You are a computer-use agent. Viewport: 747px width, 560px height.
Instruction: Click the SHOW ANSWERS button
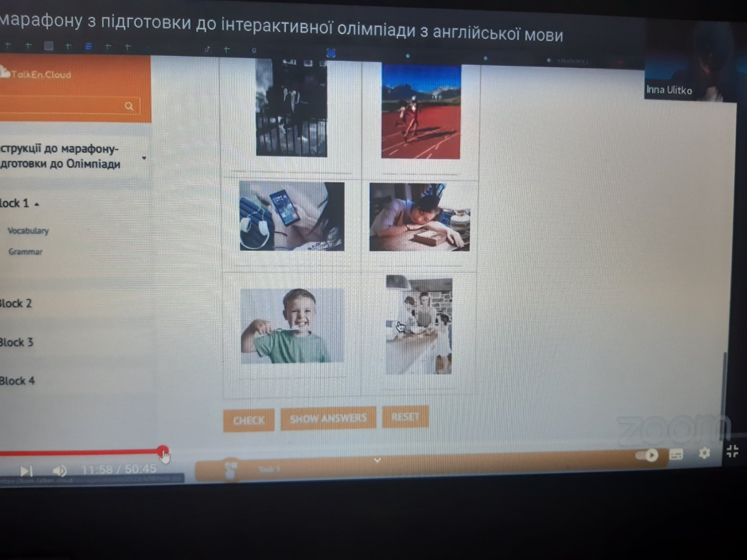pyautogui.click(x=328, y=418)
